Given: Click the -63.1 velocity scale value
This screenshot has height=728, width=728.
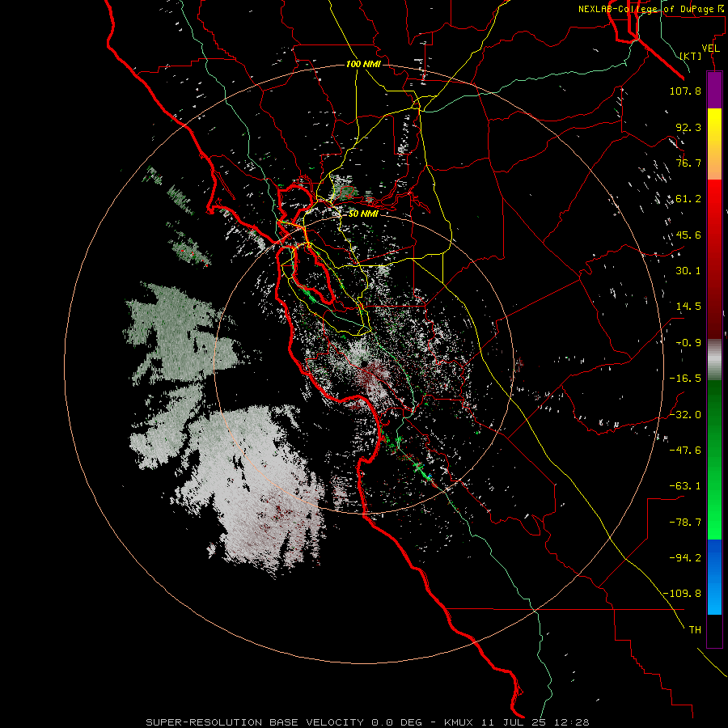Looking at the screenshot, I should 685,485.
